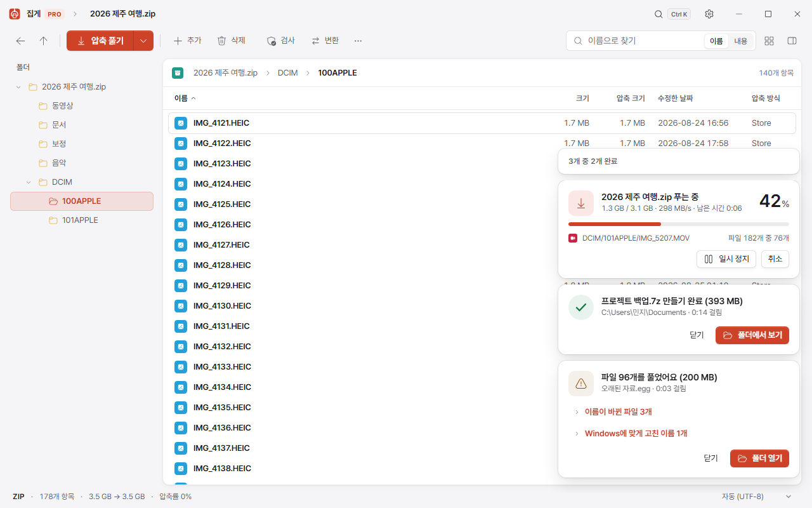The image size is (812, 508).
Task: Open the 변환 convert tool
Action: 325,41
